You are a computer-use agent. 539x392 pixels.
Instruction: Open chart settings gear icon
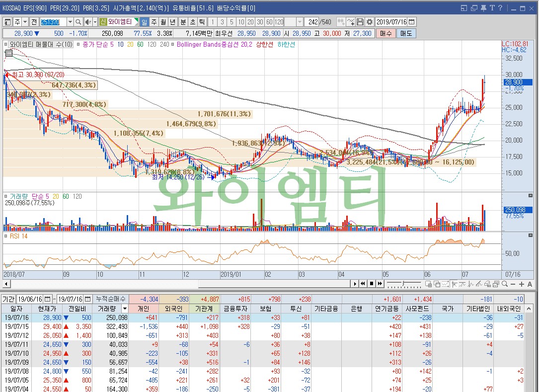[x=370, y=22]
